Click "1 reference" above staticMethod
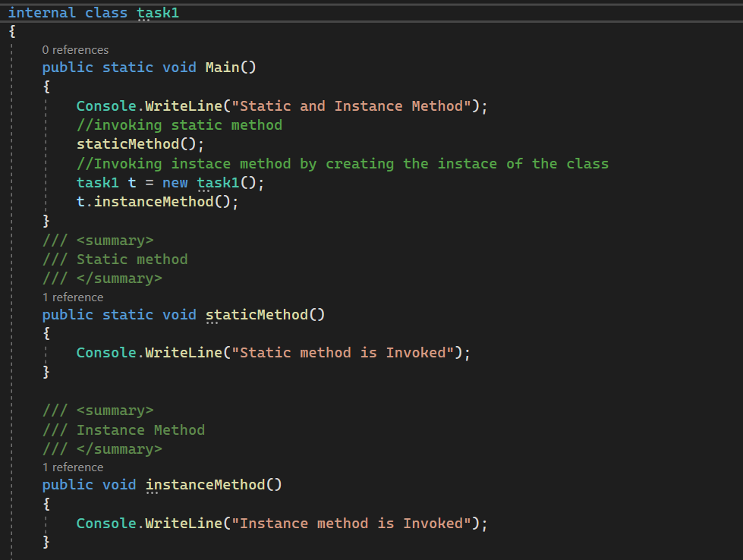 [73, 297]
